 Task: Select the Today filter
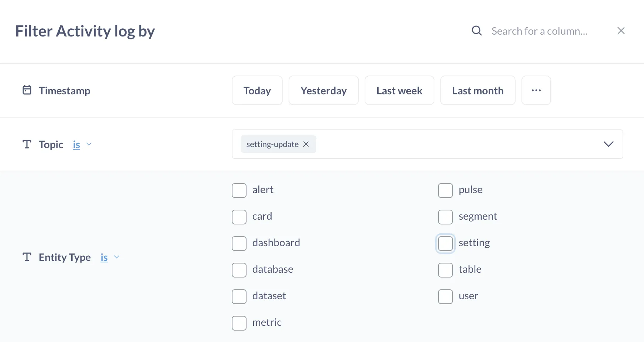257,90
